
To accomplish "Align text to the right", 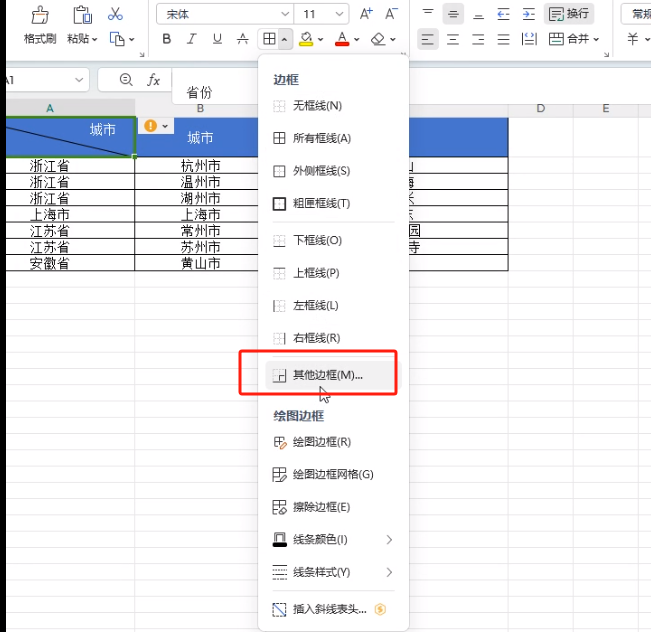I will point(478,39).
